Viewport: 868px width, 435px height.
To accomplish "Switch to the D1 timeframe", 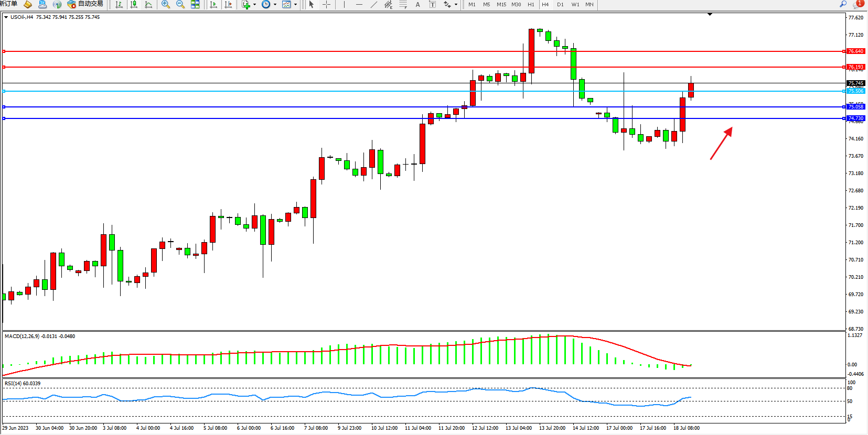I will pyautogui.click(x=560, y=4).
